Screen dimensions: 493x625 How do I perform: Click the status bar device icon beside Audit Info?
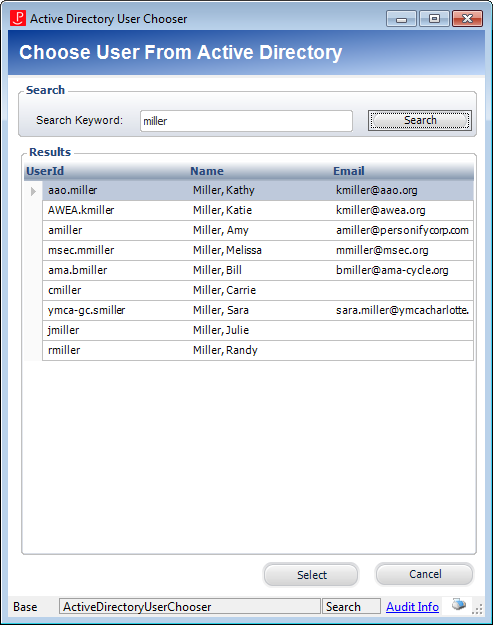[x=459, y=605]
